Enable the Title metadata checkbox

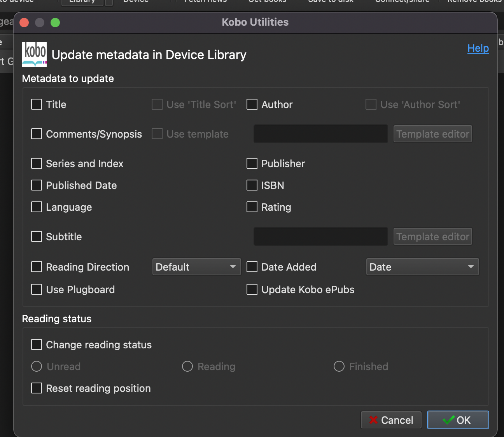pos(37,105)
